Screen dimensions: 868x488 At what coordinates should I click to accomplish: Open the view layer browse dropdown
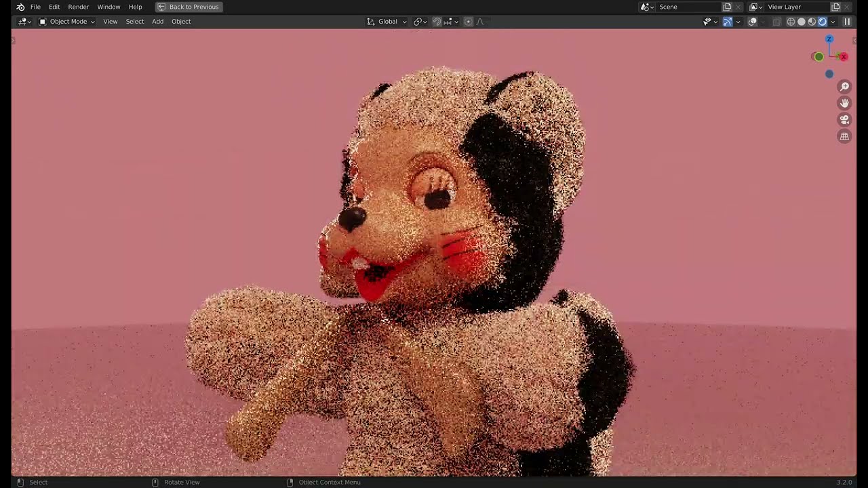pyautogui.click(x=756, y=7)
